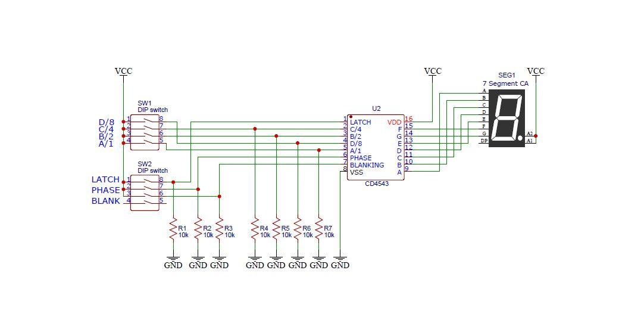Click the blue LATCH net label beside SW2
Screen dimensions: 644x323
point(105,179)
